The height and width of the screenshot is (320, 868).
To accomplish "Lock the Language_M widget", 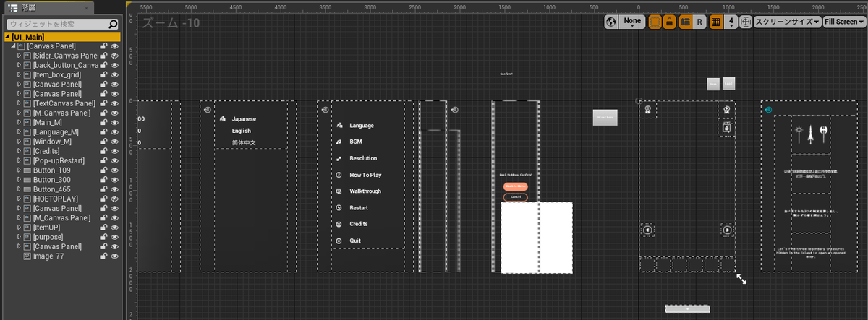I will (x=104, y=131).
